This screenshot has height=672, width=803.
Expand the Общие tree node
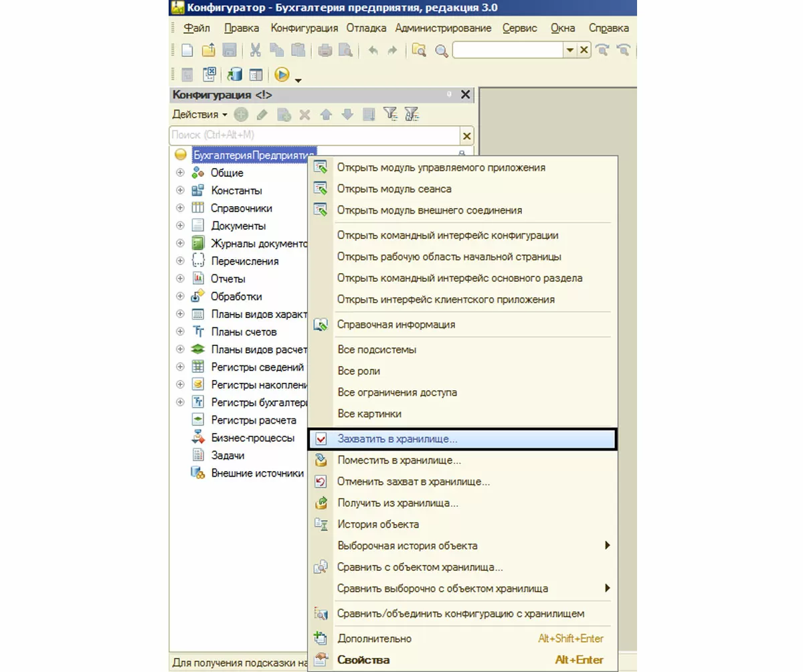click(180, 173)
